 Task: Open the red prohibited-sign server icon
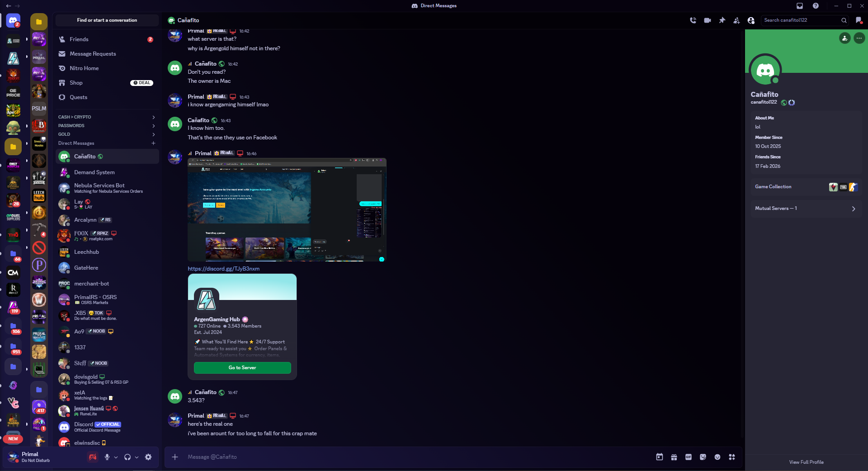pyautogui.click(x=39, y=248)
